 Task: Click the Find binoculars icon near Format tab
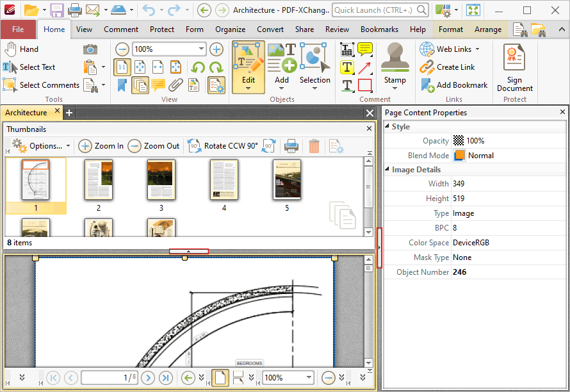[520, 29]
